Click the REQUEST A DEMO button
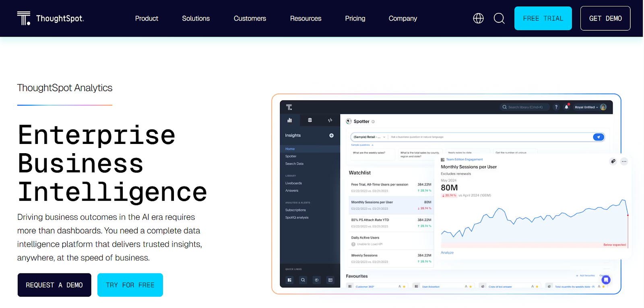 pyautogui.click(x=54, y=285)
